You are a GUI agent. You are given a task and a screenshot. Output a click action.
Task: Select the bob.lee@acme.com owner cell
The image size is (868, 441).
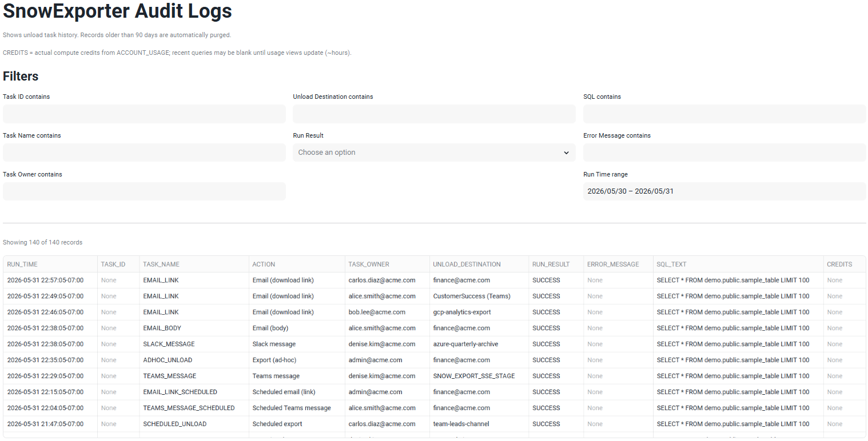click(x=387, y=312)
